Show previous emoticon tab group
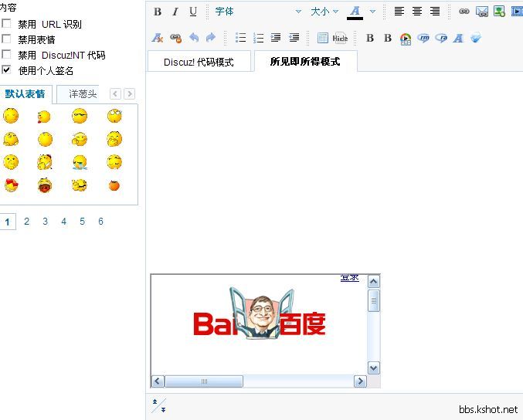Screen dimensions: 523x420 pyautogui.click(x=115, y=93)
